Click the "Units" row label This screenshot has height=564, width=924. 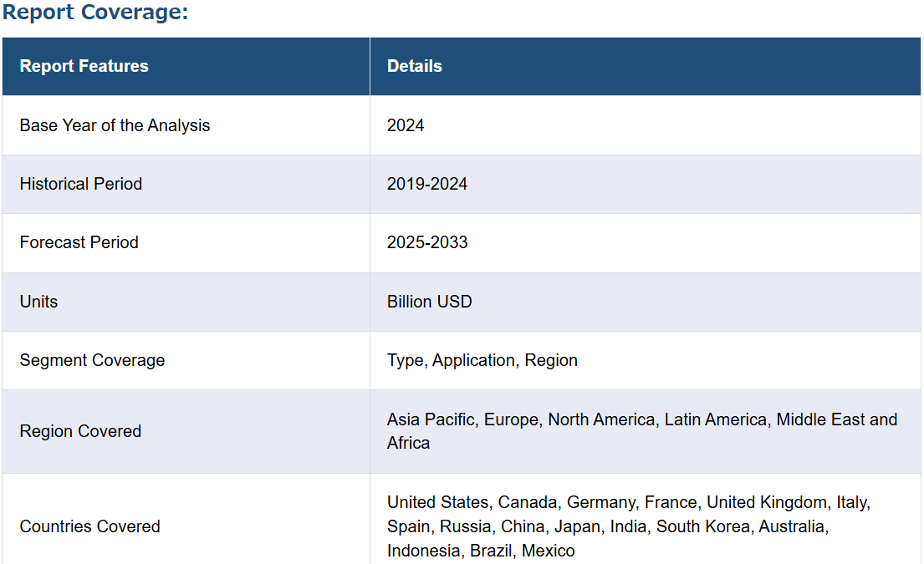39,302
